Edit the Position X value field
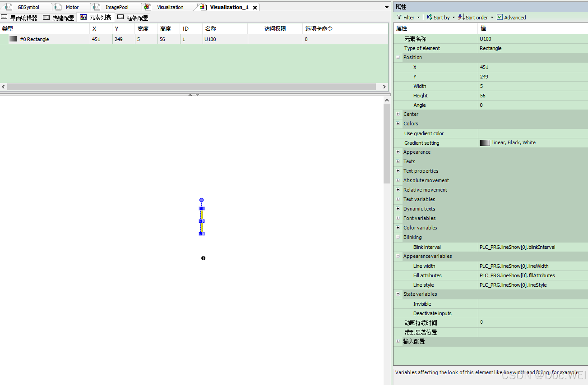The height and width of the screenshot is (385, 588). click(533, 67)
